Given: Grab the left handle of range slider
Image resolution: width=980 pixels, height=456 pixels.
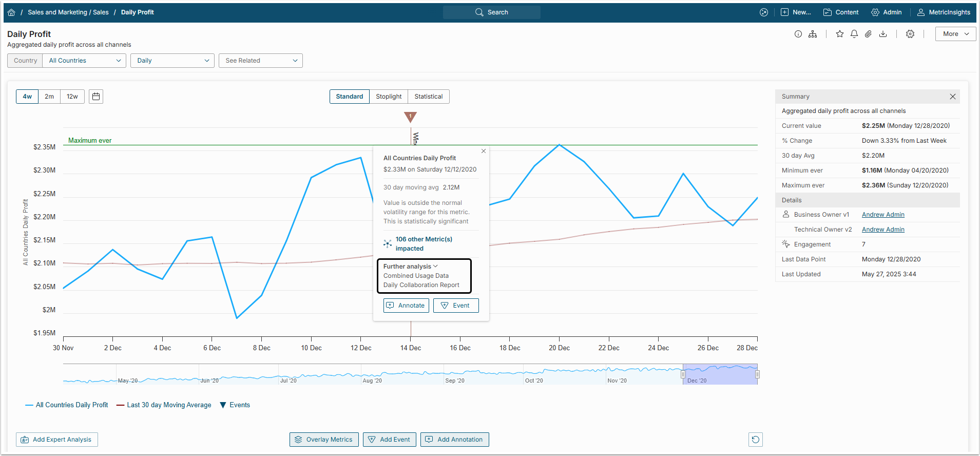Looking at the screenshot, I should 683,374.
